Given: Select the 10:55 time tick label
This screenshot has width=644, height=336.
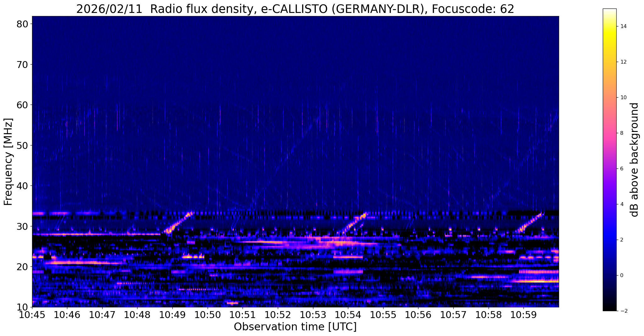Looking at the screenshot, I should tap(383, 315).
